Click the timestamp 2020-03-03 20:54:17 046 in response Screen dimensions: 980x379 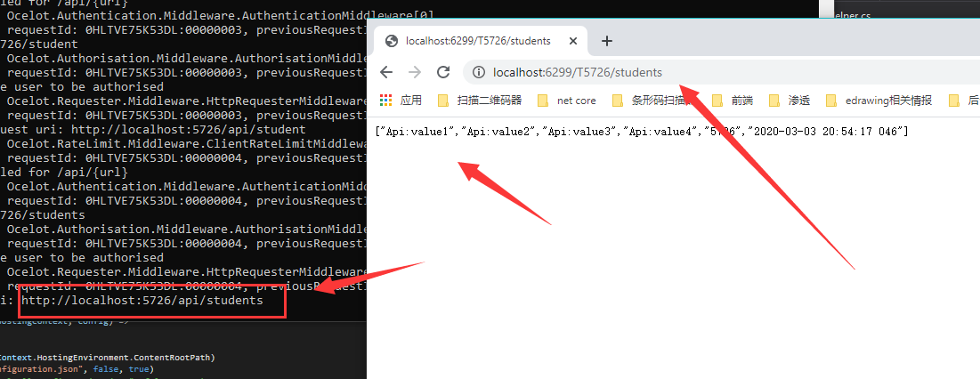[x=826, y=132]
